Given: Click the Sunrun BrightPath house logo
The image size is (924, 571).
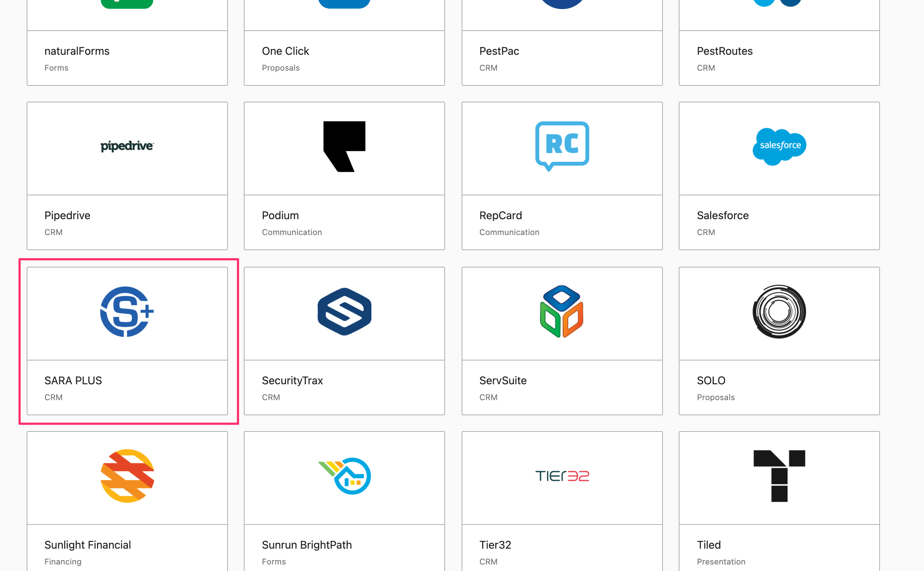Looking at the screenshot, I should [344, 476].
